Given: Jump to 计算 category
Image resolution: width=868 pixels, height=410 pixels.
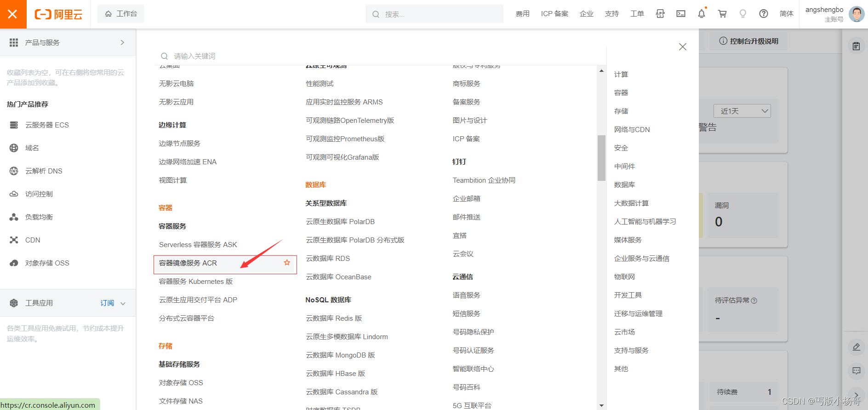Looking at the screenshot, I should click(621, 75).
